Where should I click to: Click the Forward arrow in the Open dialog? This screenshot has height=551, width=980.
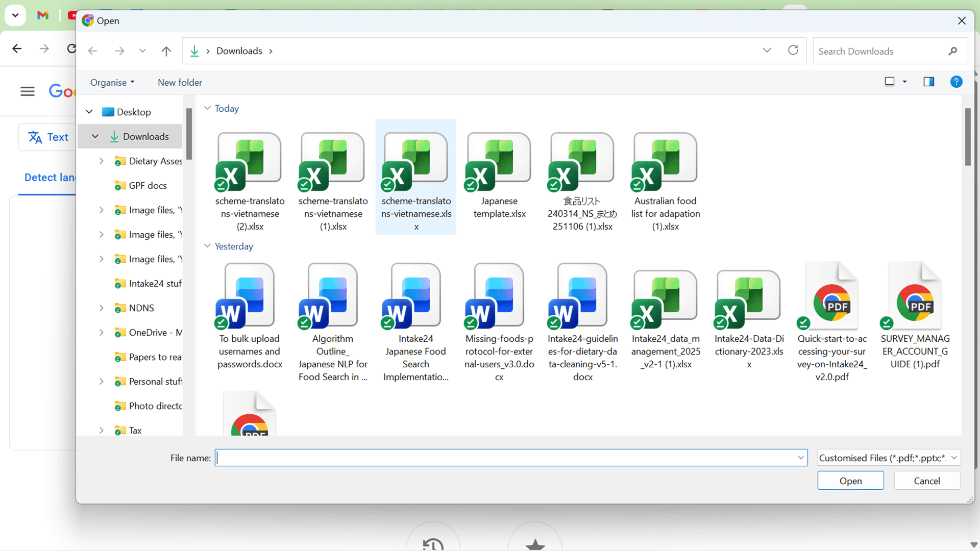pos(119,51)
